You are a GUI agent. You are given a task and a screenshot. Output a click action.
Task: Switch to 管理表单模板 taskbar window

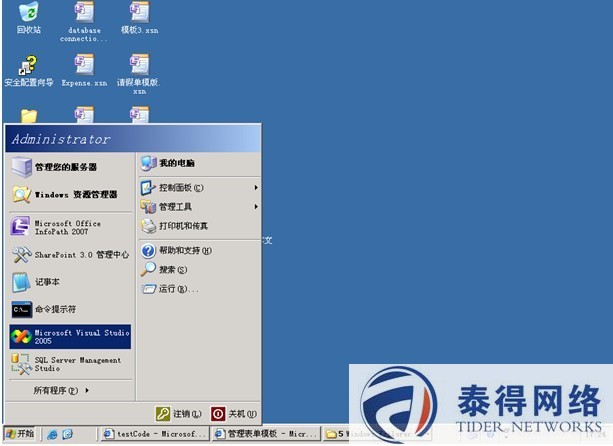click(266, 434)
